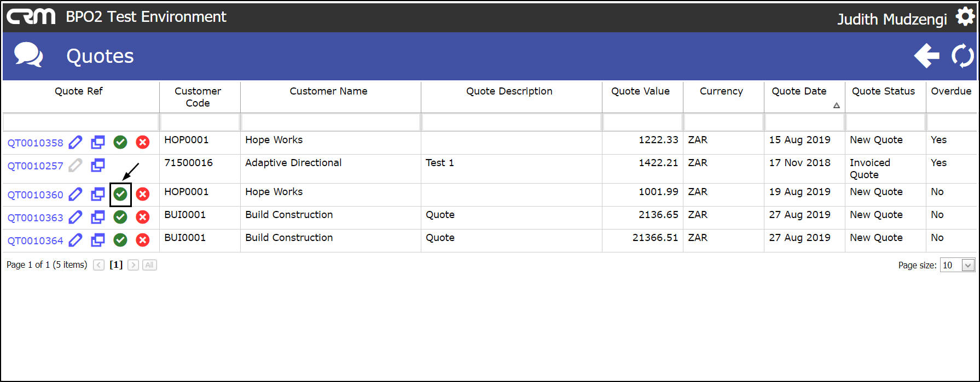Click the Quote Status filter box
Viewport: 980px width, 382px height.
click(885, 122)
